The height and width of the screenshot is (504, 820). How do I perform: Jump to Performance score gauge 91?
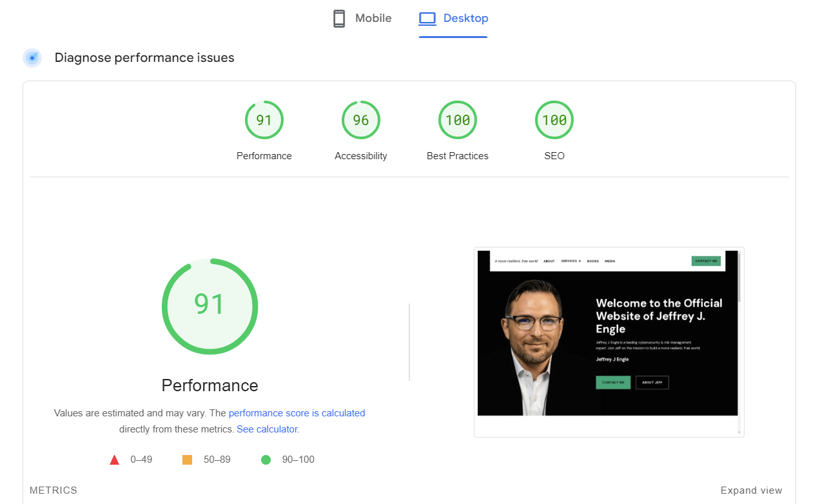[x=264, y=120]
